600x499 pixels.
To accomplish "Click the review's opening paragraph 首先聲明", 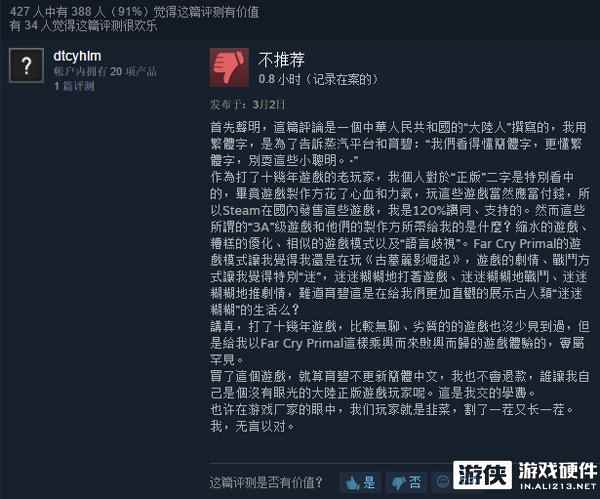I will 398,144.
